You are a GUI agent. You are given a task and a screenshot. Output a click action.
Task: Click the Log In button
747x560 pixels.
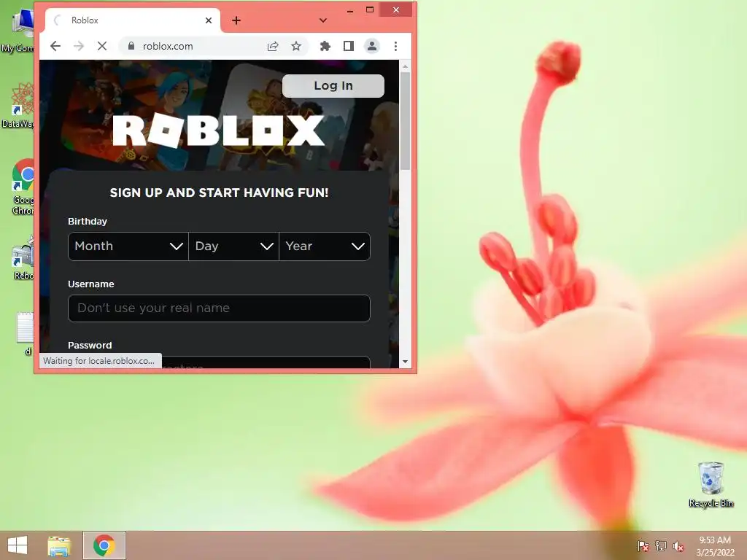coord(333,86)
